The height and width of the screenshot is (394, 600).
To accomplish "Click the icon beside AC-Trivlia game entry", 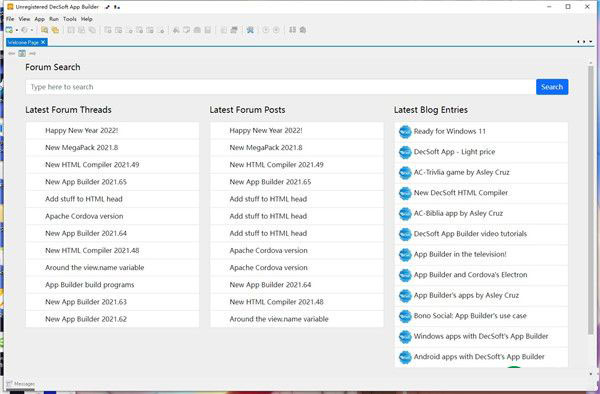I will coord(405,173).
